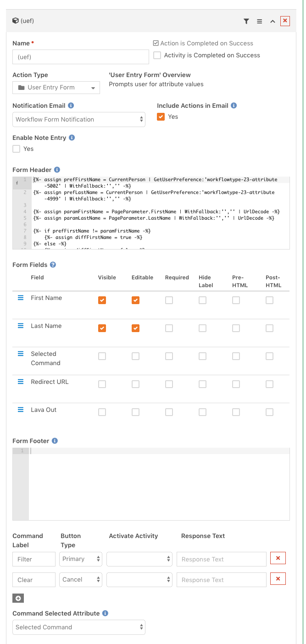This screenshot has width=306, height=644.
Task: Open Button Type dropdown showing Primary
Action: (x=81, y=559)
